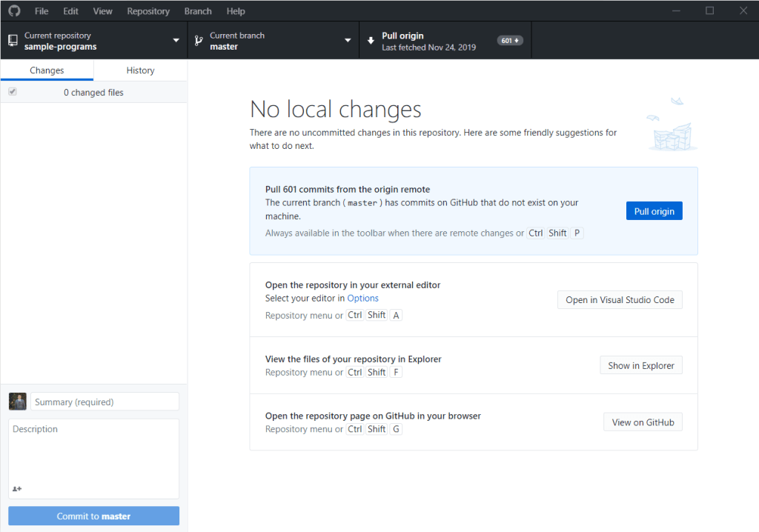Viewport: 759px width, 532px height.
Task: Click the F shortcut key label
Action: click(x=396, y=372)
